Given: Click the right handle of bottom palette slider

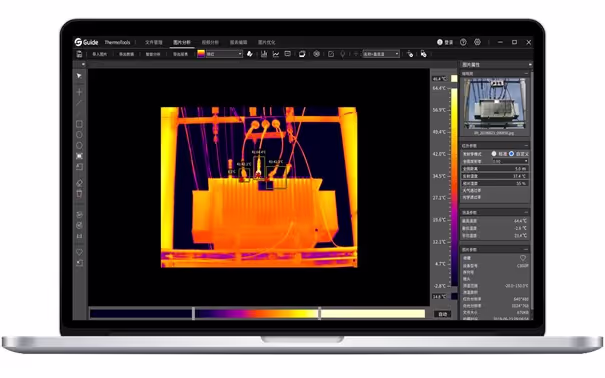Looking at the screenshot, I should click(x=319, y=313).
